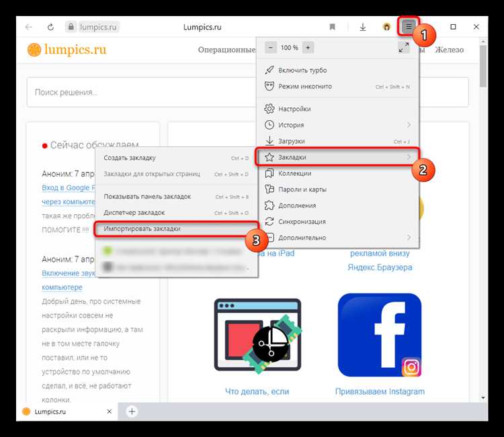Open the Железо navigation link
504x437 pixels.
(x=450, y=50)
